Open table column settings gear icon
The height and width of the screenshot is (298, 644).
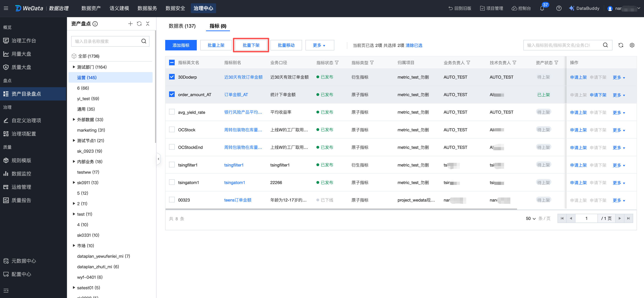[632, 45]
